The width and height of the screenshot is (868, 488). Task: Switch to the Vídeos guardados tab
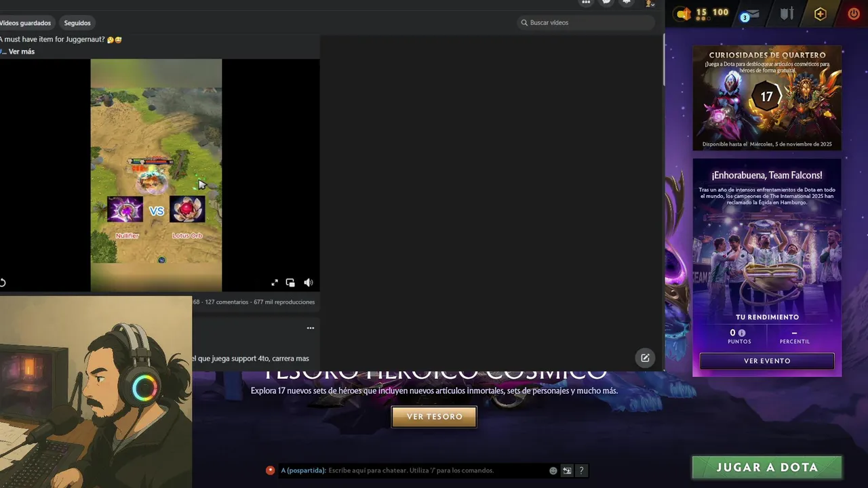[x=25, y=23]
